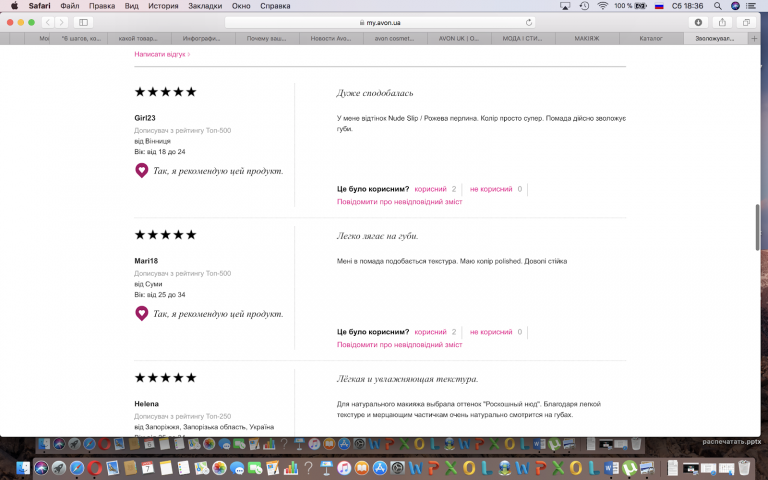
Task: Open the Trash in the Dock
Action: tap(744, 467)
